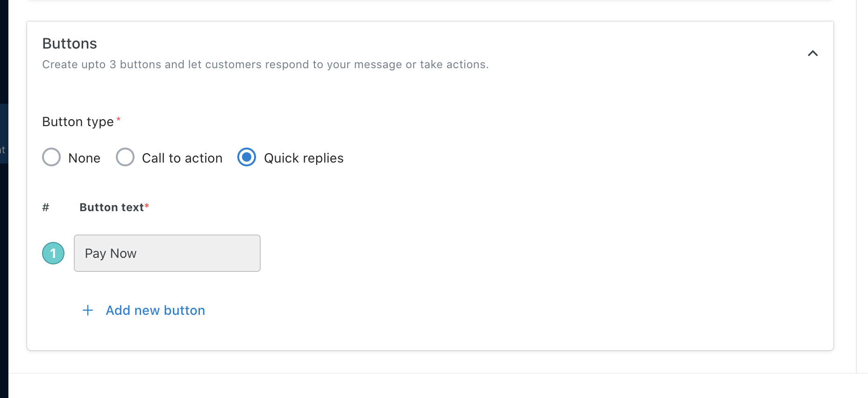Screen dimensions: 868x398
Task: Click the None label text
Action: 84,158
